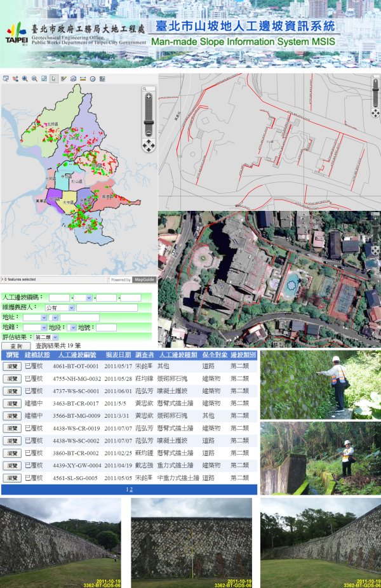Open the first 地址 district dropdown

coord(35,317)
